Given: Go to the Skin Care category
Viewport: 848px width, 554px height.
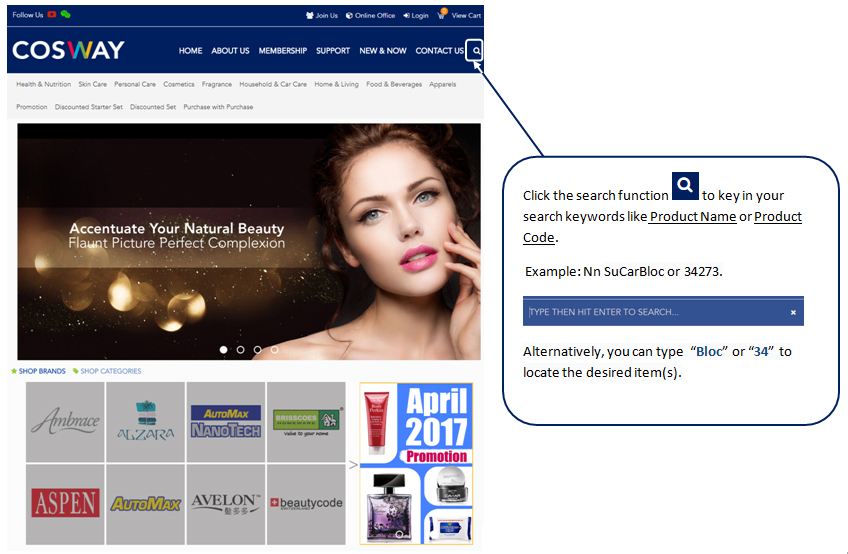Looking at the screenshot, I should click(x=92, y=85).
